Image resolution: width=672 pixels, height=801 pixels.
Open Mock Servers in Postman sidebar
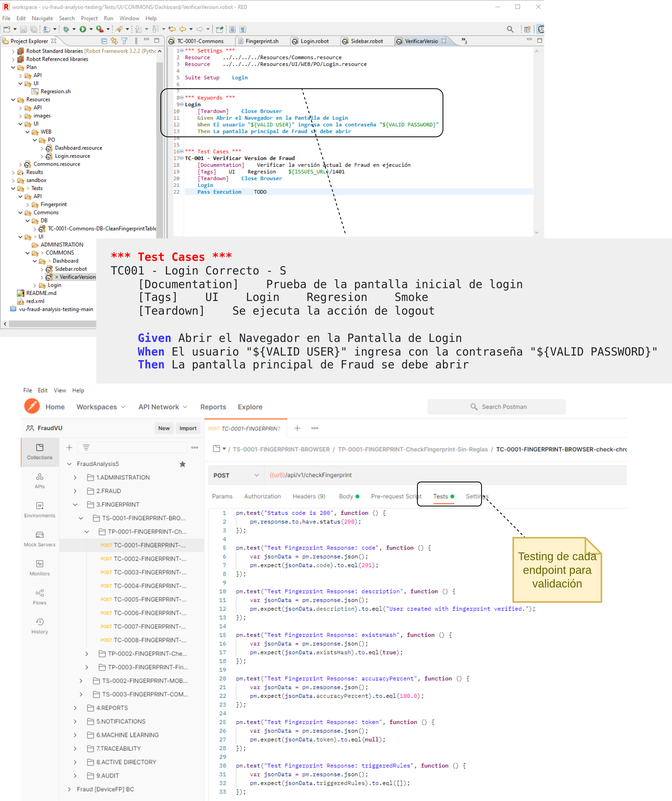(x=40, y=539)
